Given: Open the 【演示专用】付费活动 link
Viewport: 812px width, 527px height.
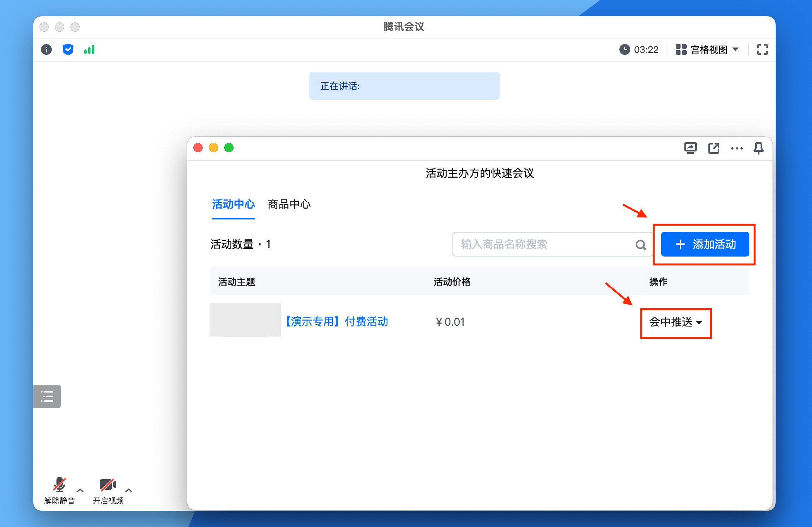Looking at the screenshot, I should [336, 321].
